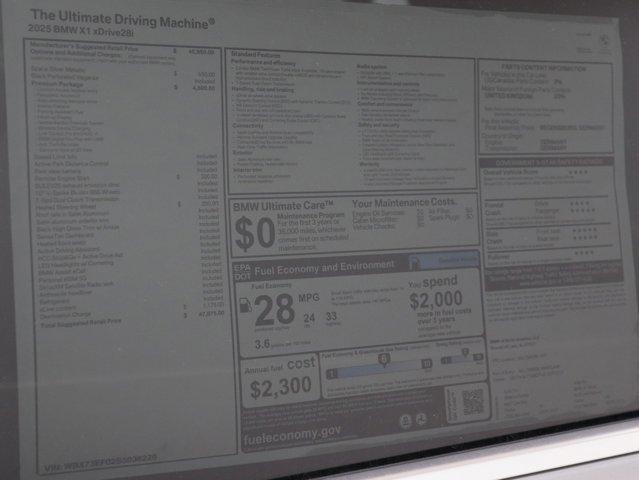Click the 'BMW Ultimate Care' title
The image size is (639, 480).
[283, 206]
